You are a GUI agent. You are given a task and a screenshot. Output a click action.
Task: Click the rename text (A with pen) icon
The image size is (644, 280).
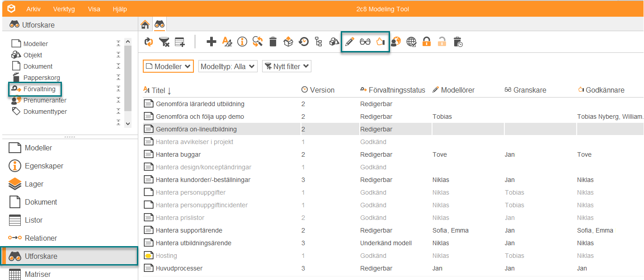point(227,42)
